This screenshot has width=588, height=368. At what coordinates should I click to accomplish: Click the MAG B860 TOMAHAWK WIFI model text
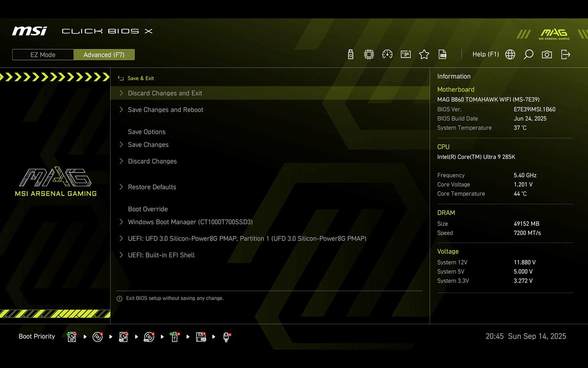click(x=488, y=99)
